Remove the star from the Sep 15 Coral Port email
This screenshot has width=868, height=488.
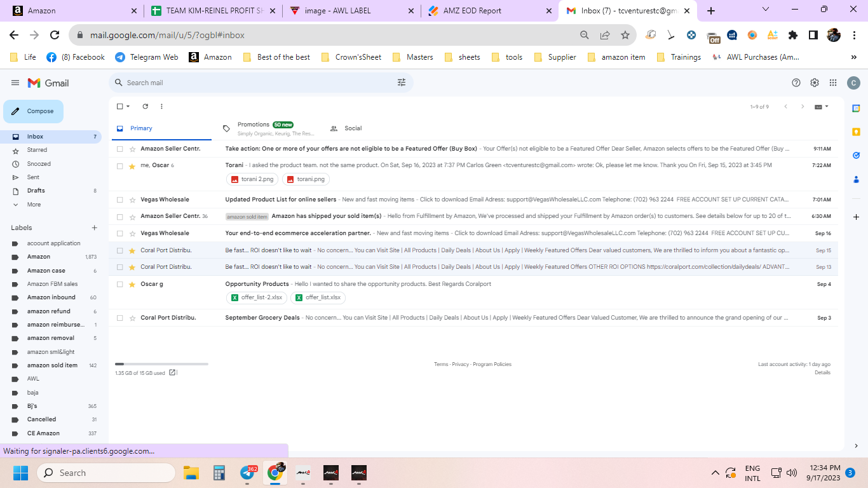[x=132, y=250]
